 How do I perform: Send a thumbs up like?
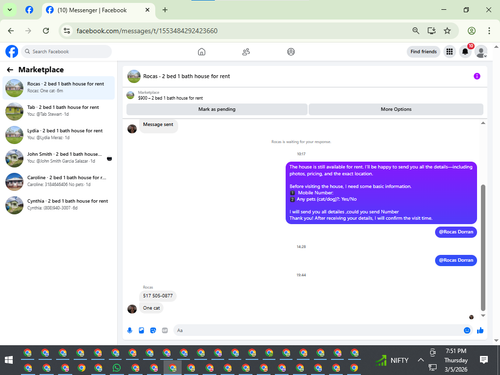[480, 330]
